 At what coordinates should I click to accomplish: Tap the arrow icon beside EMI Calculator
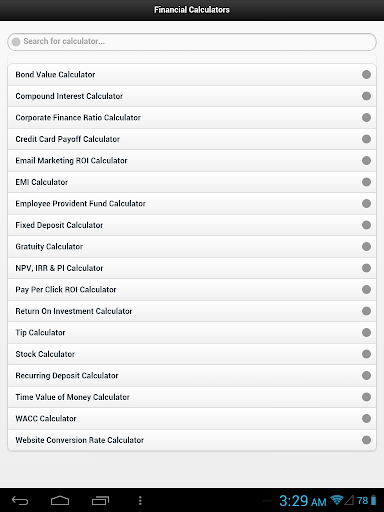366,182
